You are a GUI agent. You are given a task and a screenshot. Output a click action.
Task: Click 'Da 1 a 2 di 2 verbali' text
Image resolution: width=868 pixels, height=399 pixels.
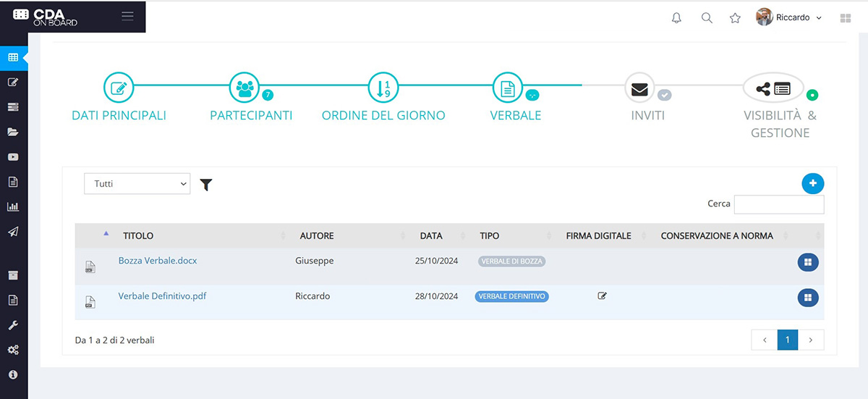(x=115, y=340)
